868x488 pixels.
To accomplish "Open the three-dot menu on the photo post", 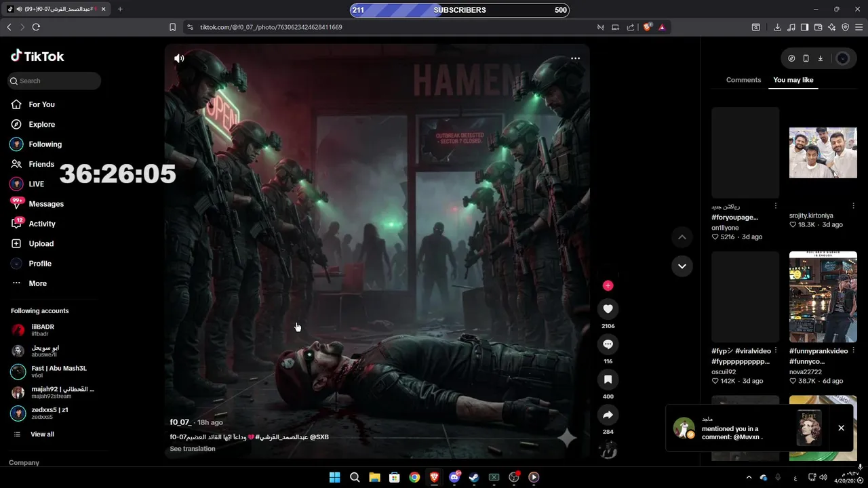I will click(575, 58).
